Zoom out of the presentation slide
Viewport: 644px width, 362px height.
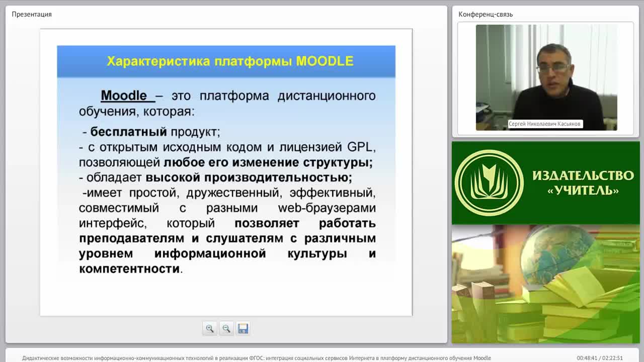(226, 328)
